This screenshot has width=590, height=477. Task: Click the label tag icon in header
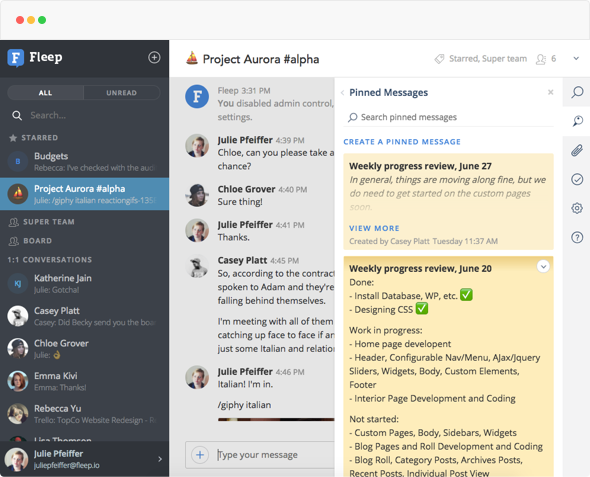(x=439, y=59)
